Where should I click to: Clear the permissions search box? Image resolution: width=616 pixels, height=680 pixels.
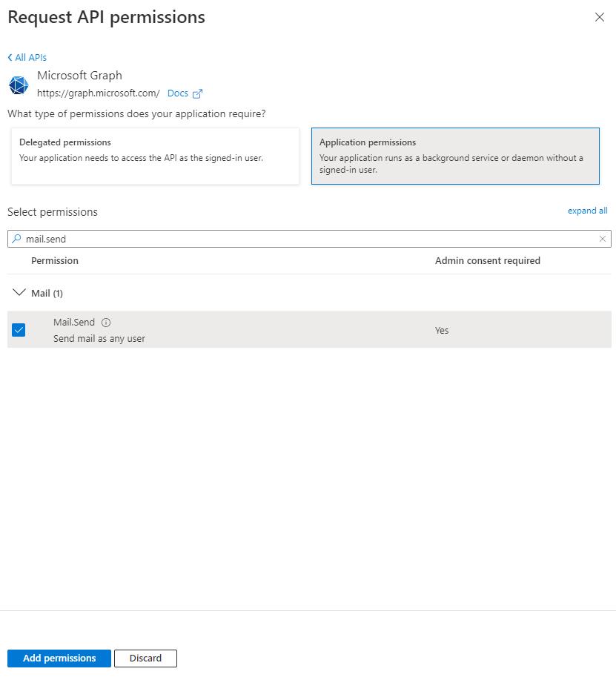[x=603, y=239]
